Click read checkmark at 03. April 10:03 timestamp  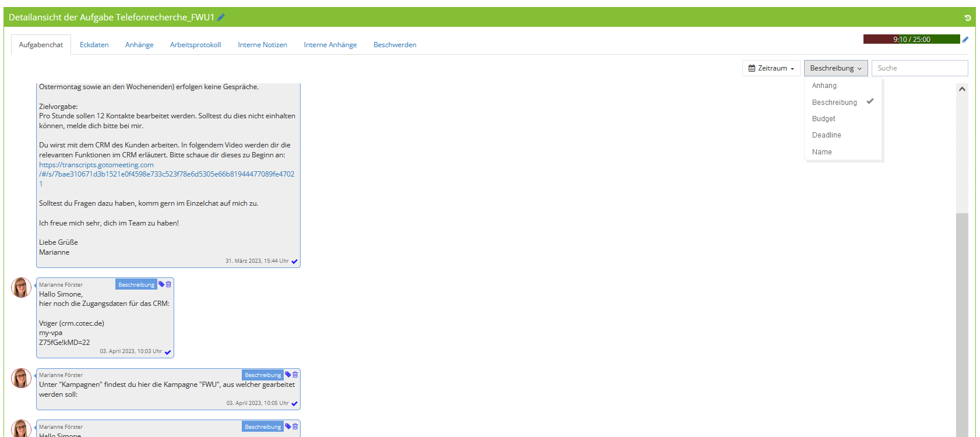168,352
